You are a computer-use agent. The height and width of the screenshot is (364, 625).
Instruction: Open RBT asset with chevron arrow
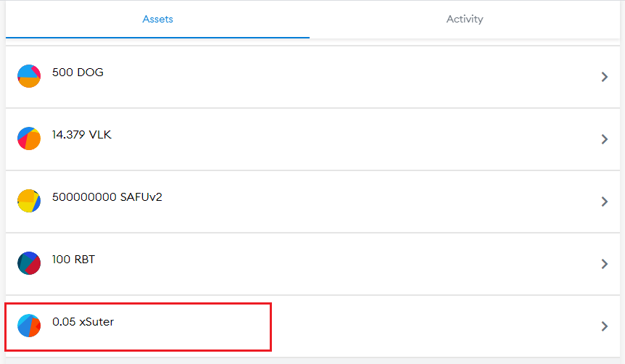point(604,264)
